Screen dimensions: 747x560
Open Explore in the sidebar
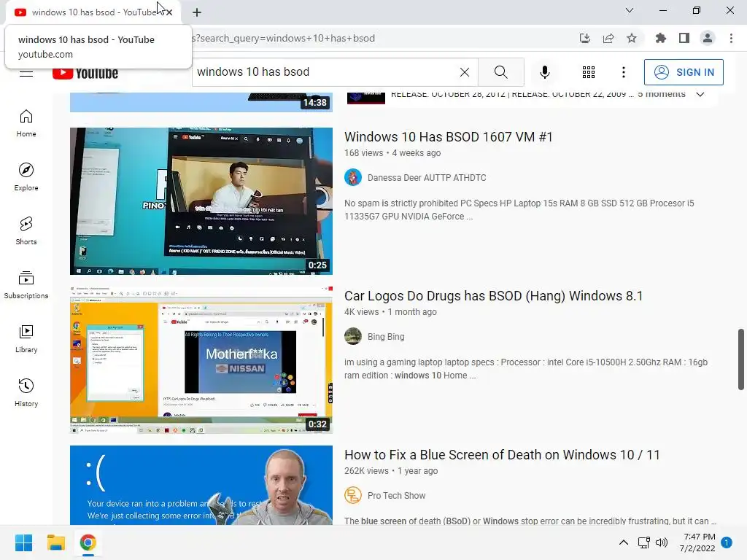pos(26,177)
